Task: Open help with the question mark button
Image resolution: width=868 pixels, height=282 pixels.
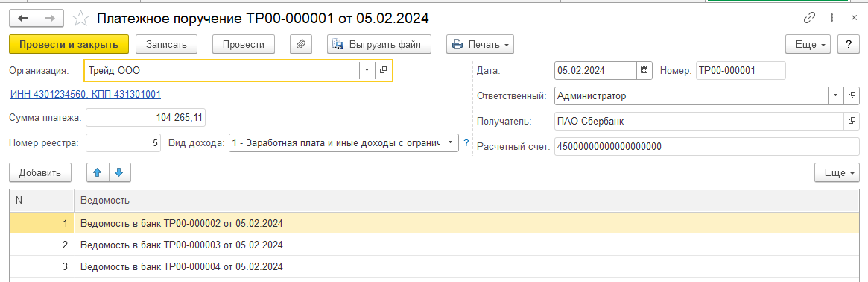Action: pyautogui.click(x=848, y=44)
